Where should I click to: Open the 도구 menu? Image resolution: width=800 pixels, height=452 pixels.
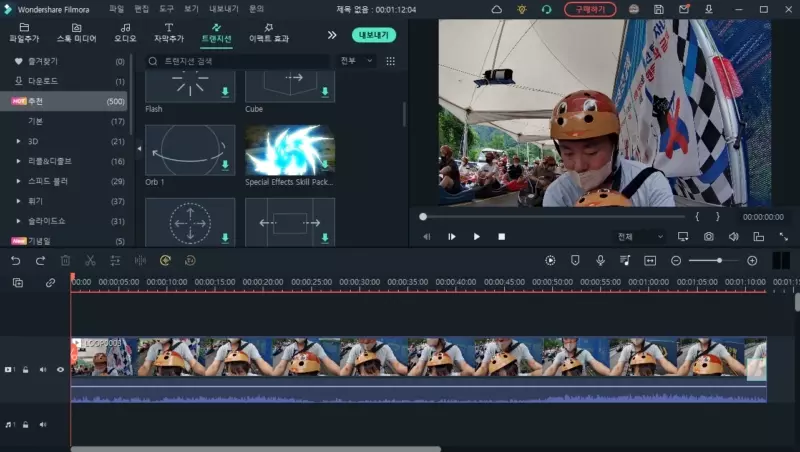pyautogui.click(x=166, y=9)
